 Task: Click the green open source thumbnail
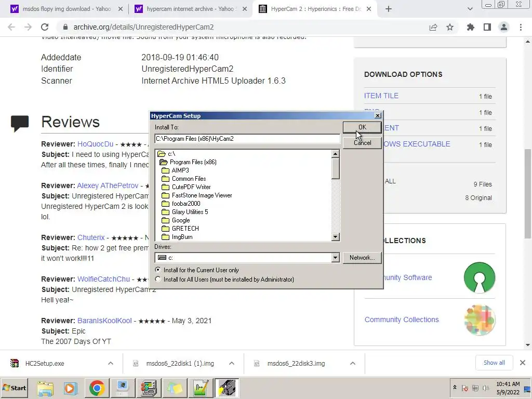(x=480, y=277)
